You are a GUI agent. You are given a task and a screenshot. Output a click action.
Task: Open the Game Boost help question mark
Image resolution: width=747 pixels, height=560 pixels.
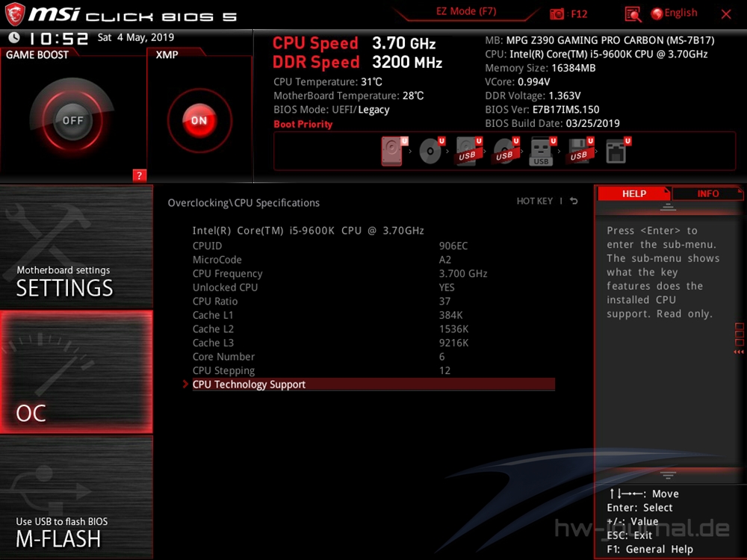(x=139, y=175)
